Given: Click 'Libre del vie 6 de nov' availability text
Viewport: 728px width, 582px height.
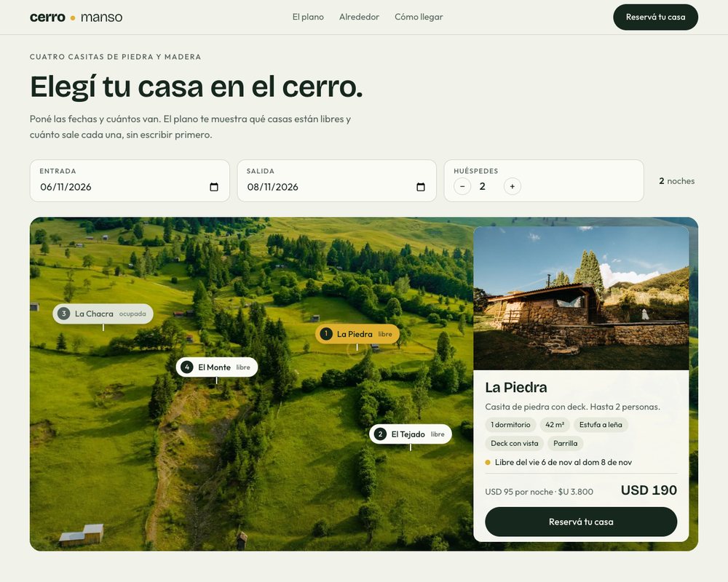Looking at the screenshot, I should [563, 462].
